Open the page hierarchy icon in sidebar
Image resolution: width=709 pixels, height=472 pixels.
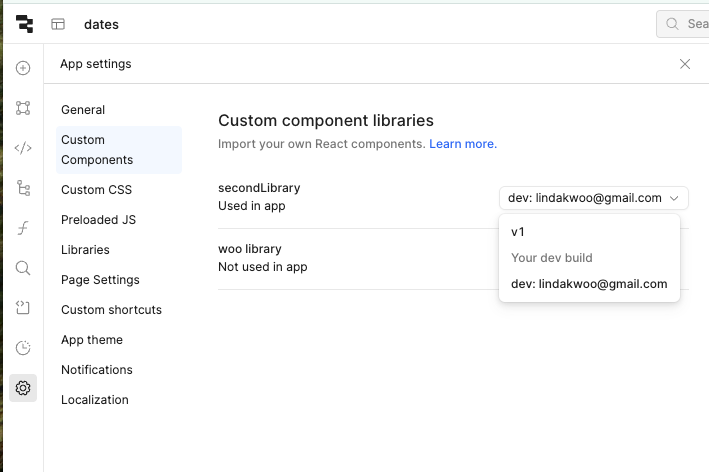[x=23, y=188]
